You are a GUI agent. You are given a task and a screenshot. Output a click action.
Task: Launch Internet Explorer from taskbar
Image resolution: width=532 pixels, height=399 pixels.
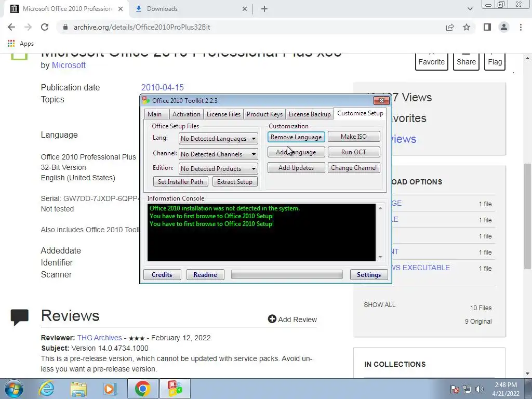46,389
